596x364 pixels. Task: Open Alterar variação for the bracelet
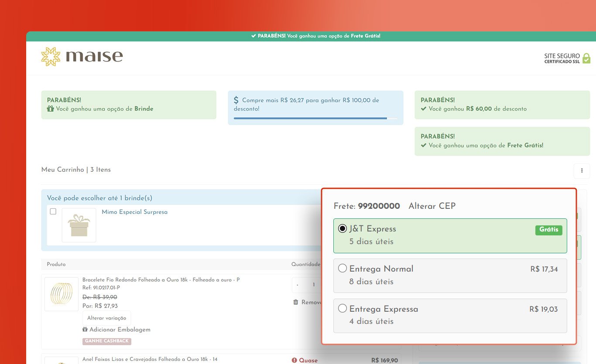click(x=106, y=318)
